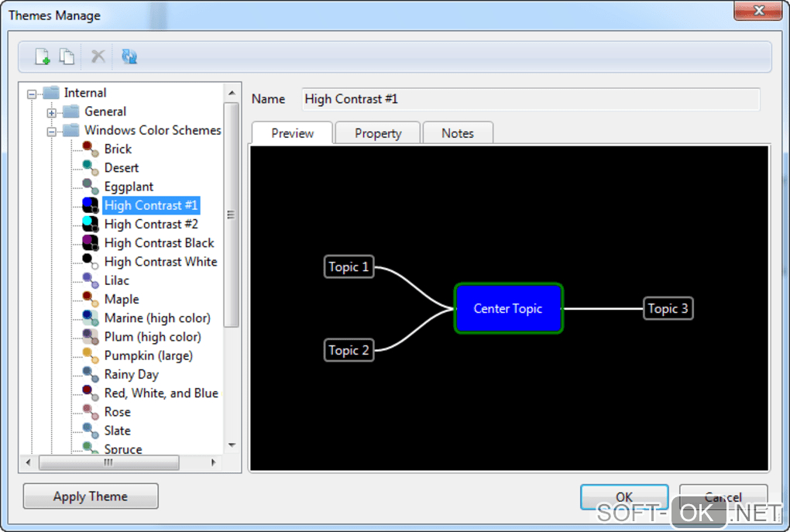Click the Maple theme color icon
The width and height of the screenshot is (790, 532).
point(91,299)
